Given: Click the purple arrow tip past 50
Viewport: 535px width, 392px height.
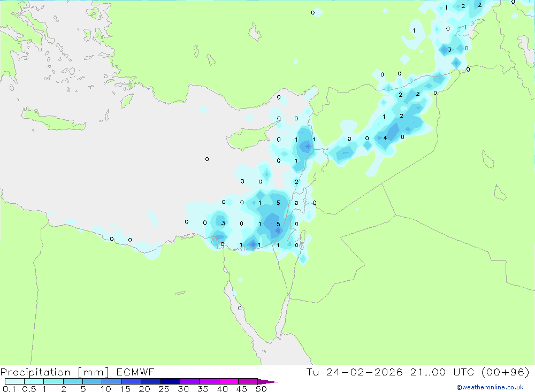Looking at the screenshot, I should [x=267, y=382].
